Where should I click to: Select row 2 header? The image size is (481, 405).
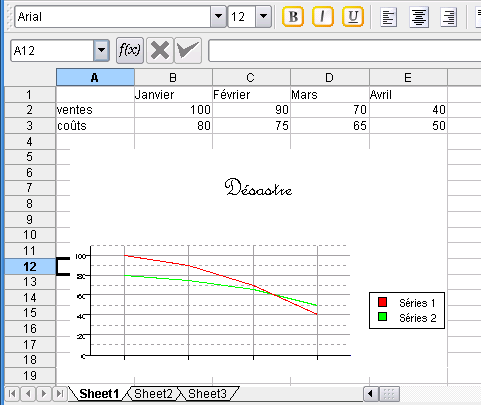click(x=30, y=110)
